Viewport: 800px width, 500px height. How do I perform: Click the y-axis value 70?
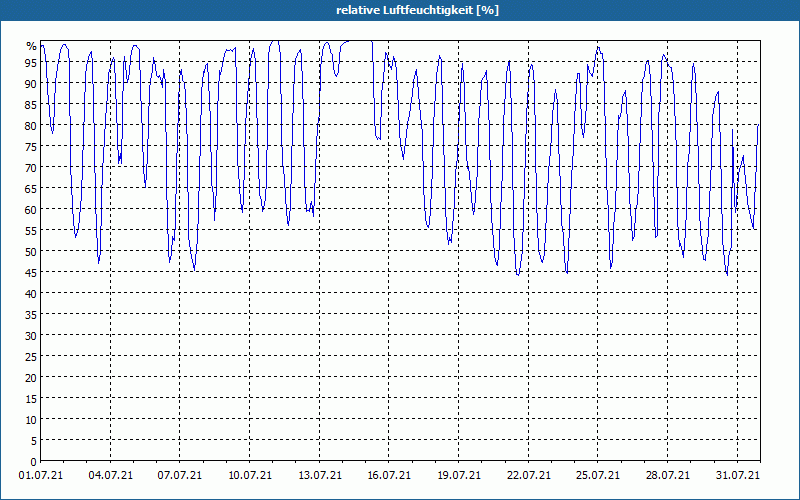tap(31, 167)
